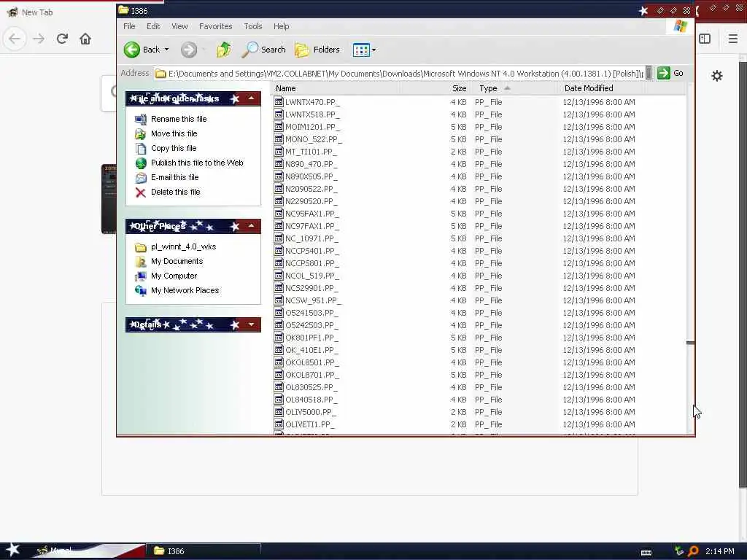Image resolution: width=747 pixels, height=560 pixels.
Task: Select file NCCPS401.PP_
Action: [x=312, y=251]
